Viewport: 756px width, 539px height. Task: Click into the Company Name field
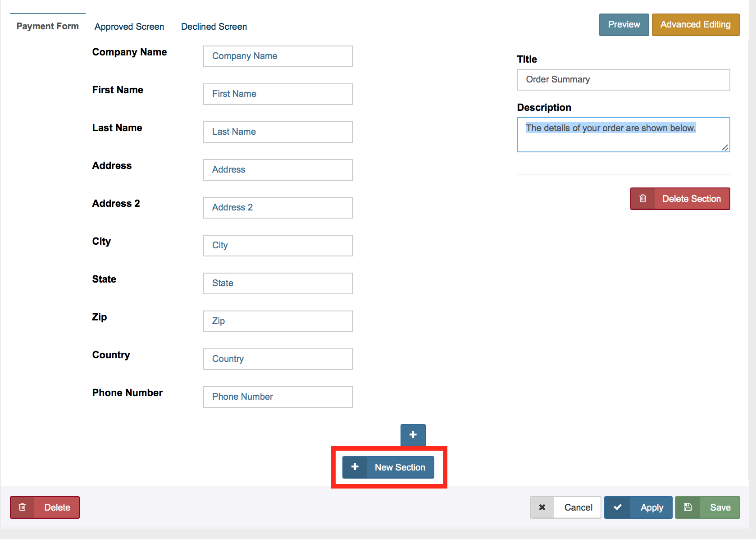278,56
